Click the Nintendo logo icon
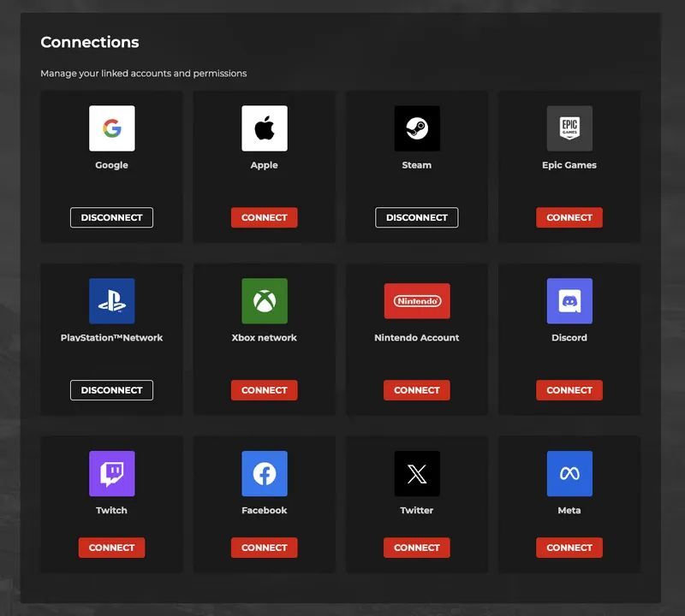 click(417, 301)
